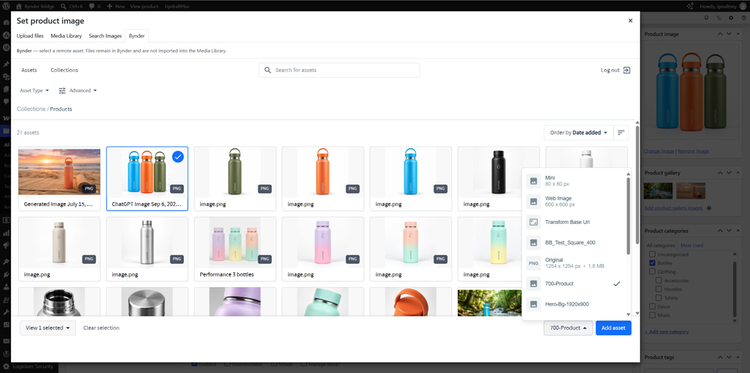Screen dimensions: 750x373
Task: Pick the Transform Base Url option
Action: 574,222
